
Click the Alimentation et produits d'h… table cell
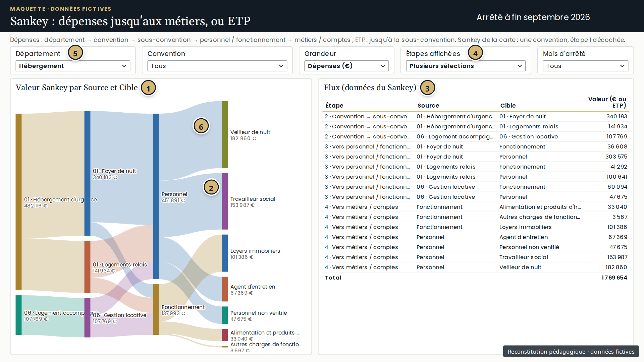(540, 207)
